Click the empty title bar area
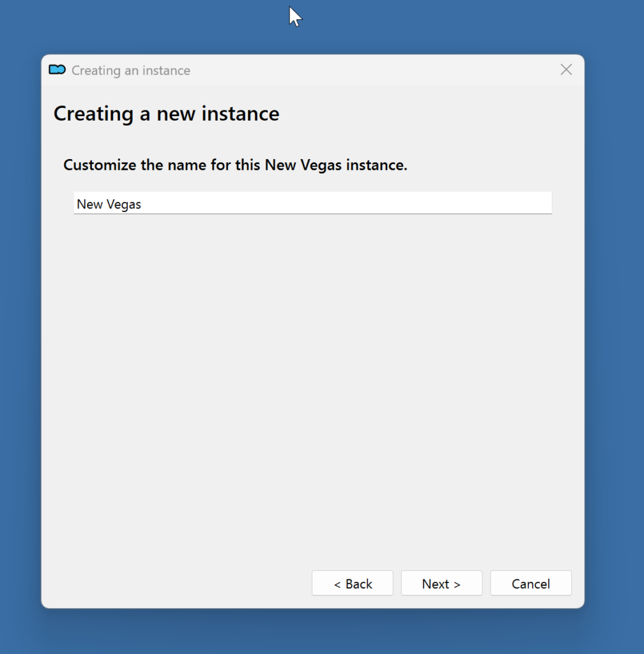Screen dimensions: 644x654 (x=371, y=70)
